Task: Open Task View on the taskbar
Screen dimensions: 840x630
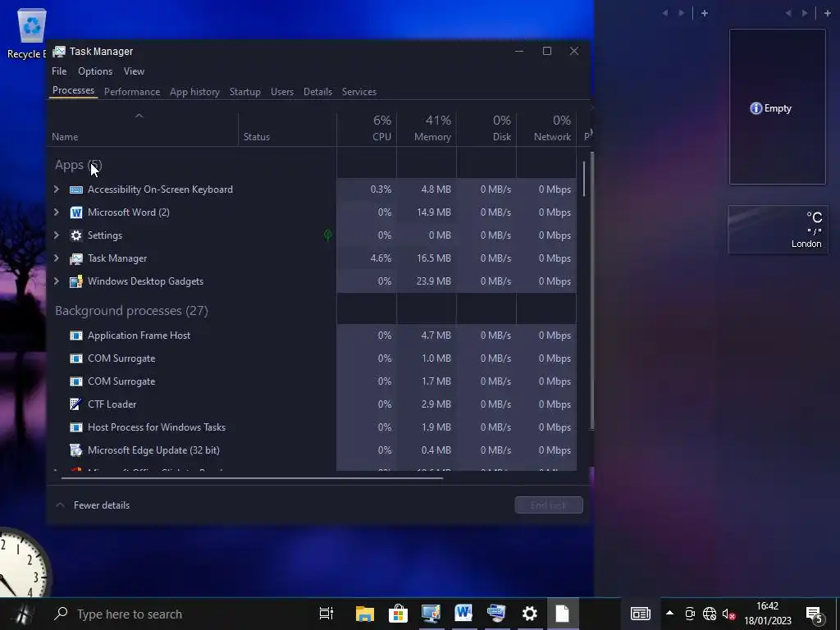Action: pyautogui.click(x=326, y=614)
